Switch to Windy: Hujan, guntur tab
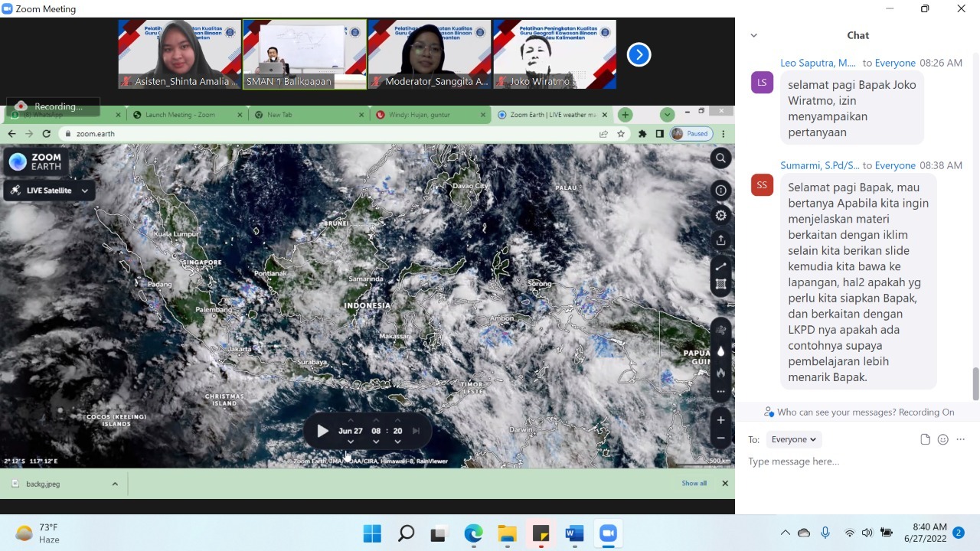Screen dimensions: 980x551 [x=430, y=115]
